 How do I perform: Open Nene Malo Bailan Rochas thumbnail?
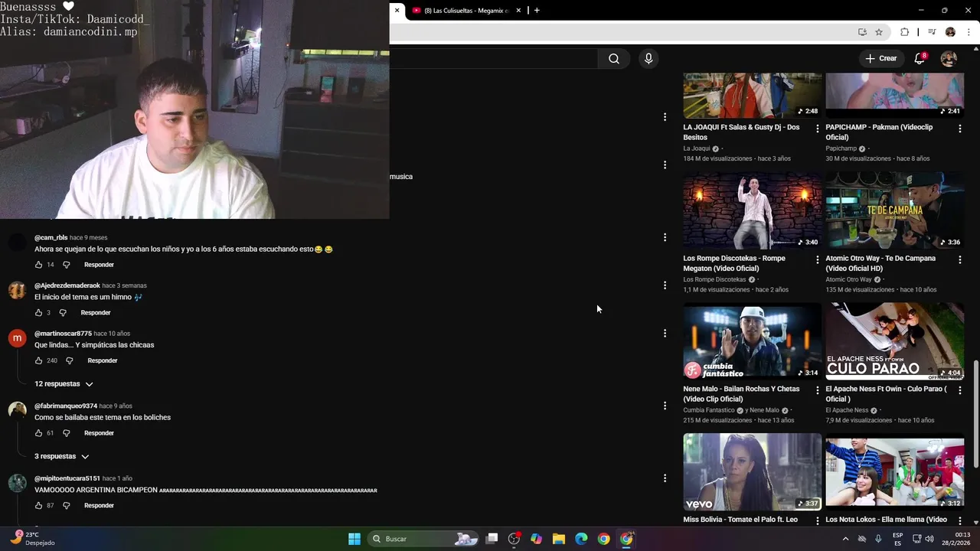pyautogui.click(x=753, y=341)
